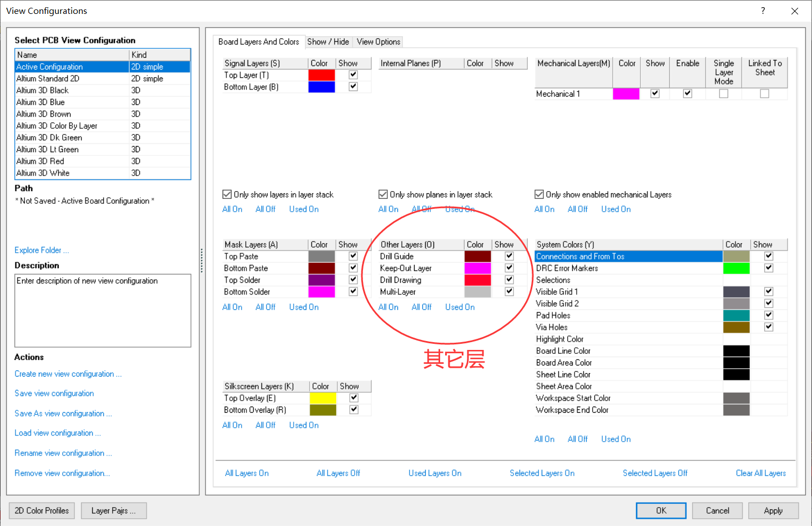Select Altium Standard 2D configuration

tap(103, 78)
